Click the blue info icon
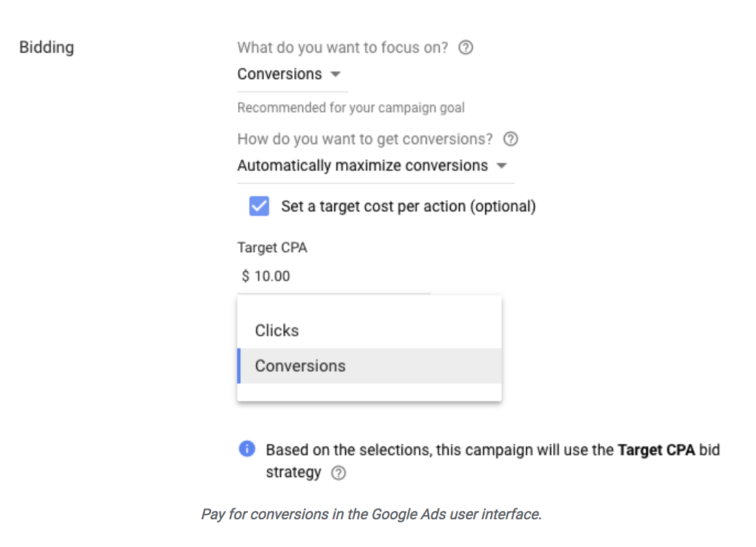Viewport: 756px width, 547px height. pyautogui.click(x=246, y=449)
